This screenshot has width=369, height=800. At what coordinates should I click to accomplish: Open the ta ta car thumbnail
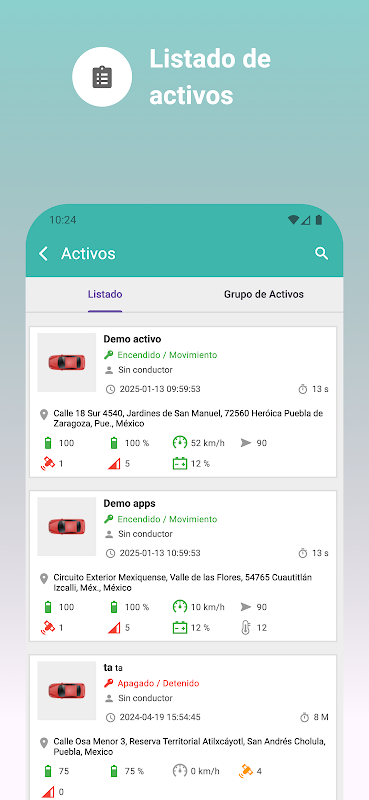tap(67, 691)
